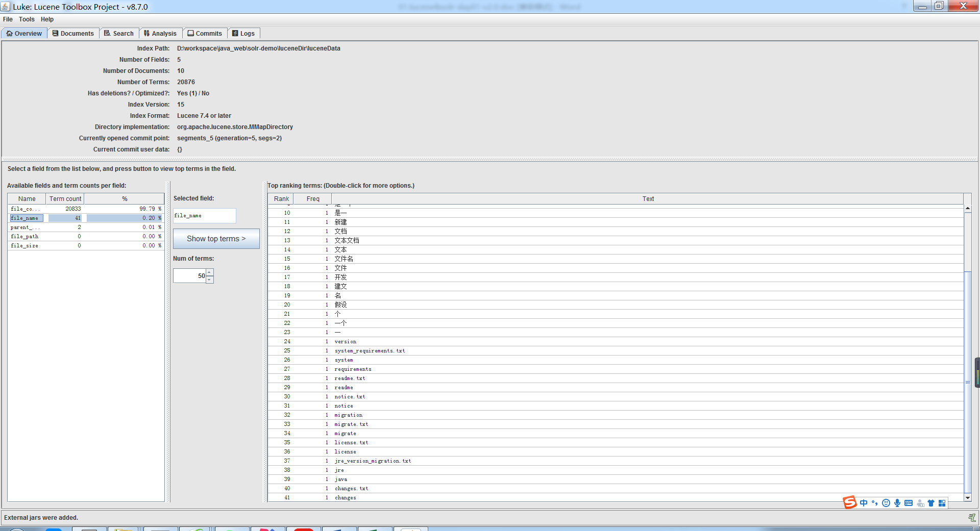Click the terms table scrollbar down arrow
The image size is (980, 531).
click(967, 497)
